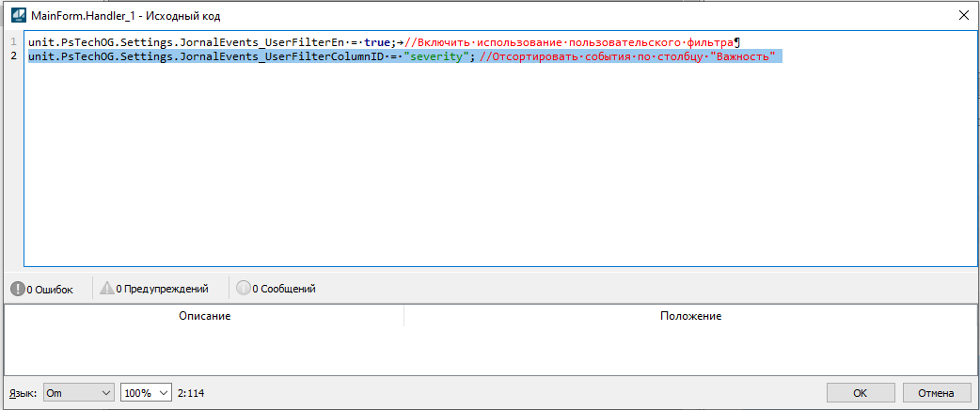Toggle the "0 Сообщений" messages filter
Viewport: 980px width, 410px height.
click(x=276, y=289)
